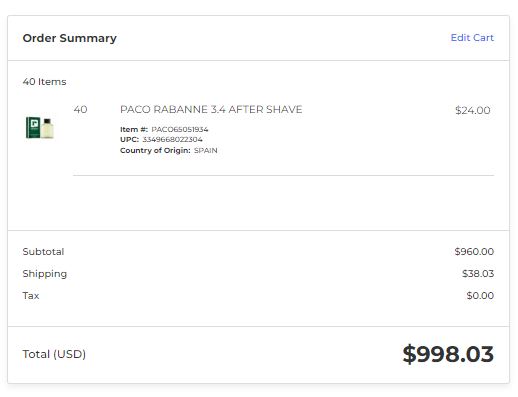Select the 40 Items count text
The height and width of the screenshot is (397, 518).
tap(44, 82)
